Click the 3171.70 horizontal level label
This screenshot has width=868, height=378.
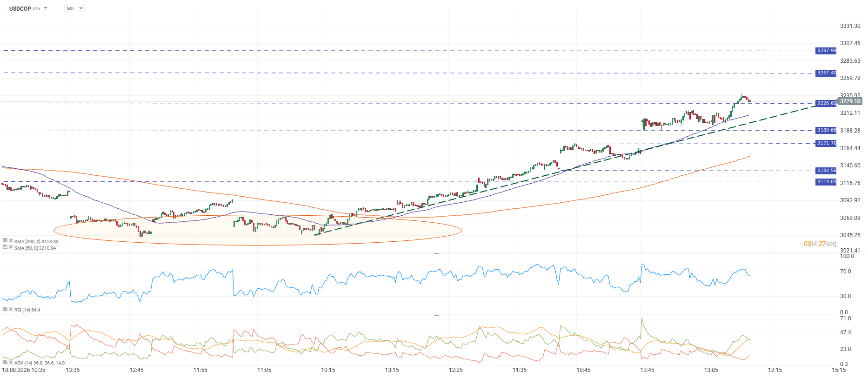point(826,143)
